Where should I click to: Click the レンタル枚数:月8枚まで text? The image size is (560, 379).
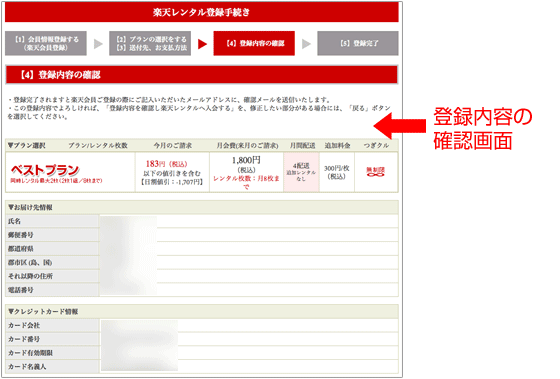click(x=246, y=182)
